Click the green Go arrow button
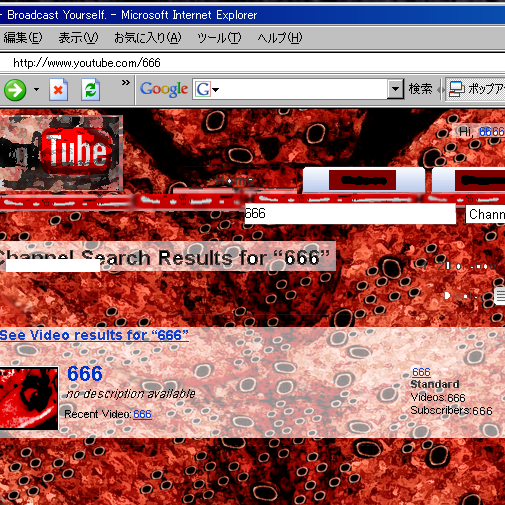Screen dimensions: 505x505 (15, 90)
